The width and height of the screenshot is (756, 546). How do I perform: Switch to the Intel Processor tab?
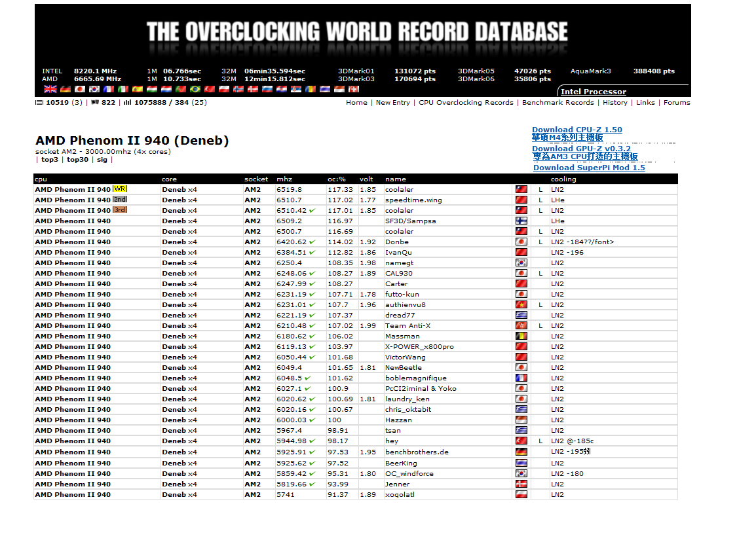[x=594, y=92]
